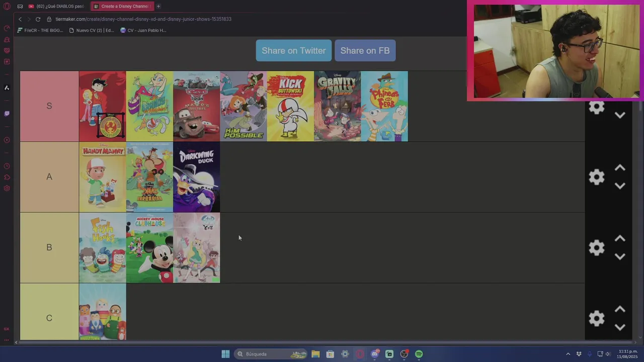The width and height of the screenshot is (644, 362).
Task: Open Twitch icon in Opera sidebar
Action: point(7,114)
